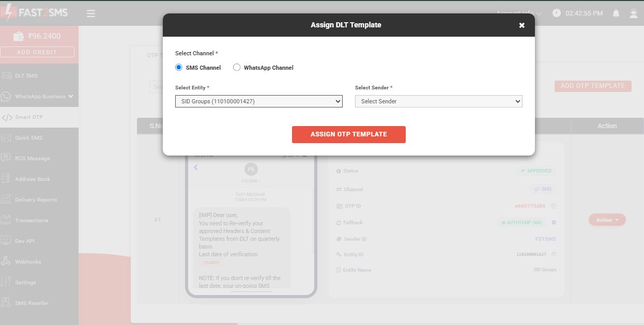The image size is (644, 325).
Task: Click the Assign OTP Template button
Action: (x=348, y=134)
